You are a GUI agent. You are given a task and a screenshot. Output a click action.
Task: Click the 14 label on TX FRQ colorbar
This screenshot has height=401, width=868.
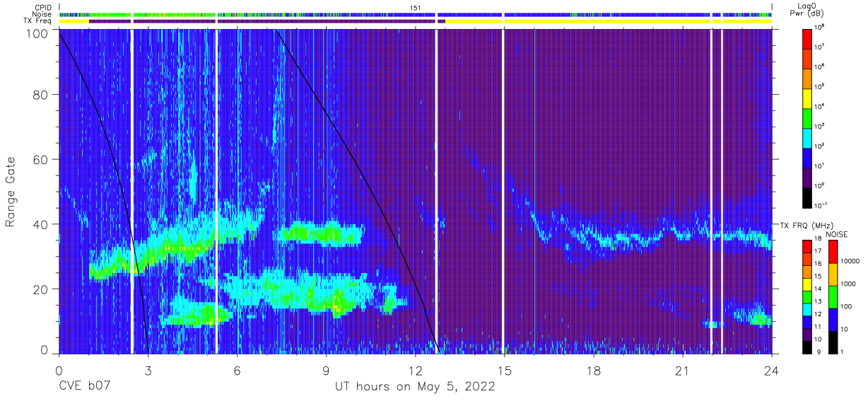tap(819, 290)
